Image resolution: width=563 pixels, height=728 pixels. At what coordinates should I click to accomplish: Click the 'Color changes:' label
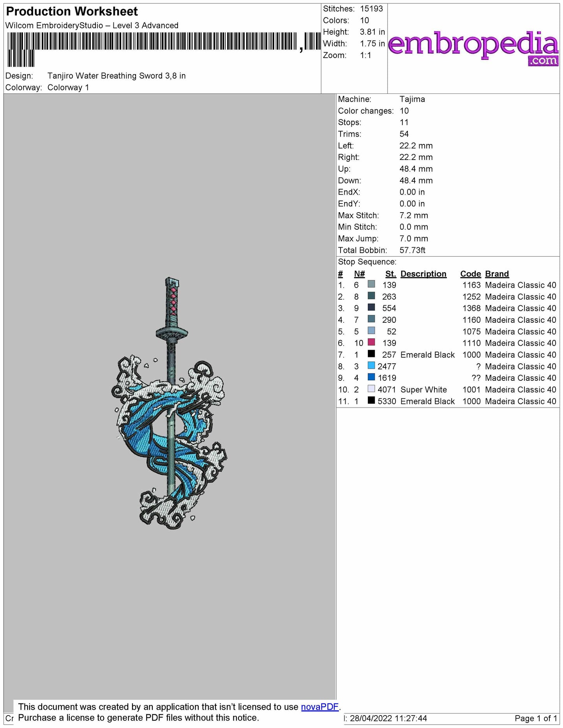(366, 111)
